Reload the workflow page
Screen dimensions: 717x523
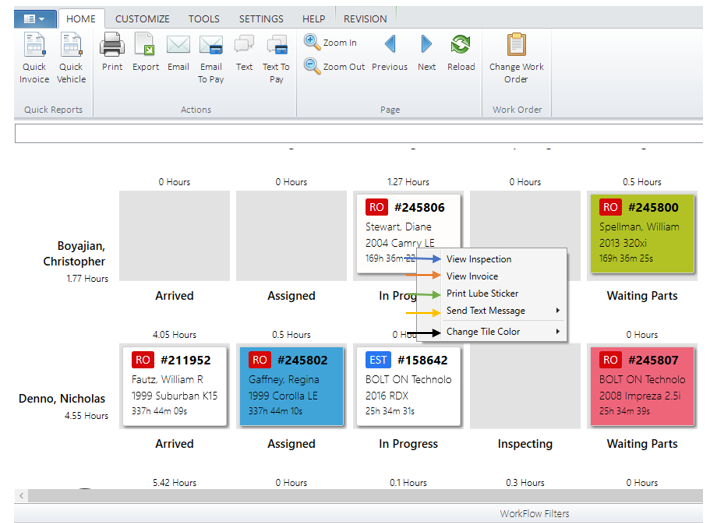pyautogui.click(x=461, y=45)
